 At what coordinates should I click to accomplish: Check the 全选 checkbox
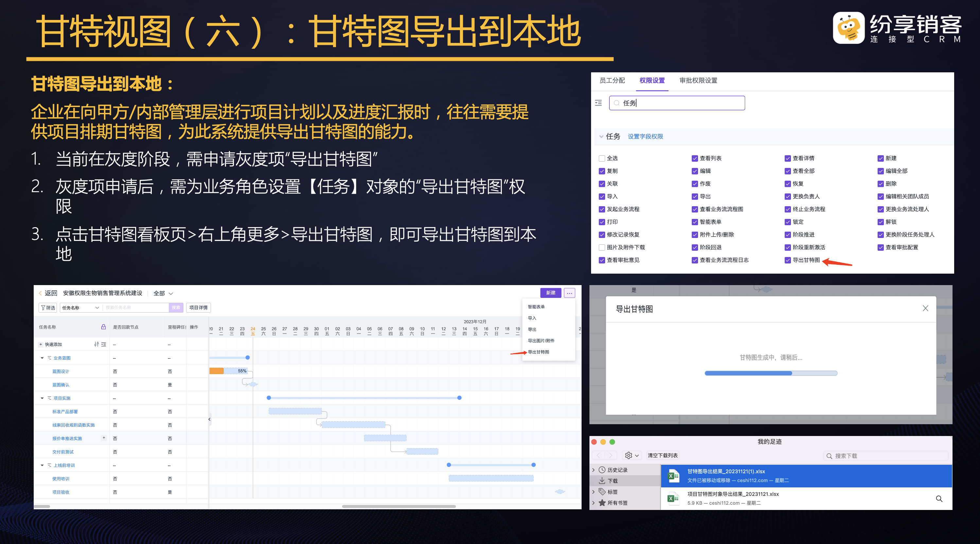[x=602, y=158]
